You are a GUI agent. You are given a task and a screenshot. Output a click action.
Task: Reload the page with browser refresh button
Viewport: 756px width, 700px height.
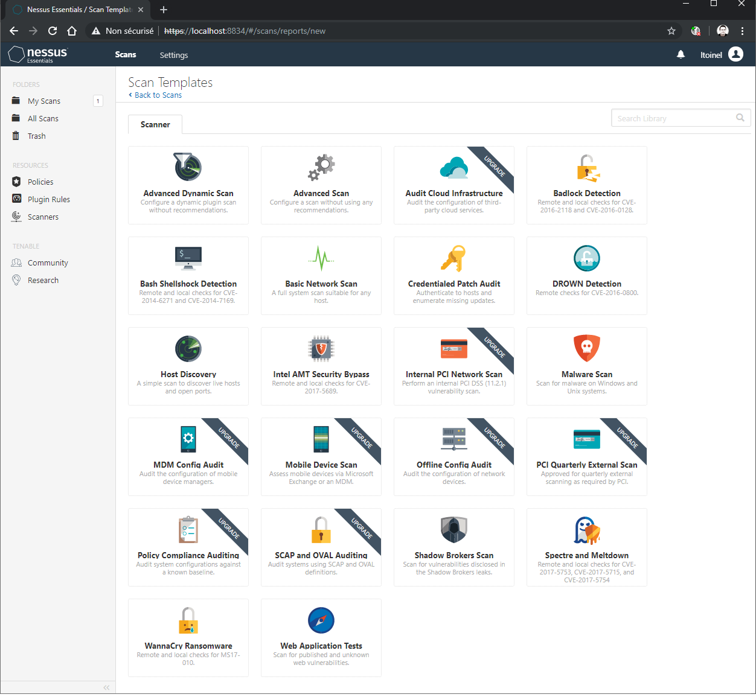[x=53, y=31]
